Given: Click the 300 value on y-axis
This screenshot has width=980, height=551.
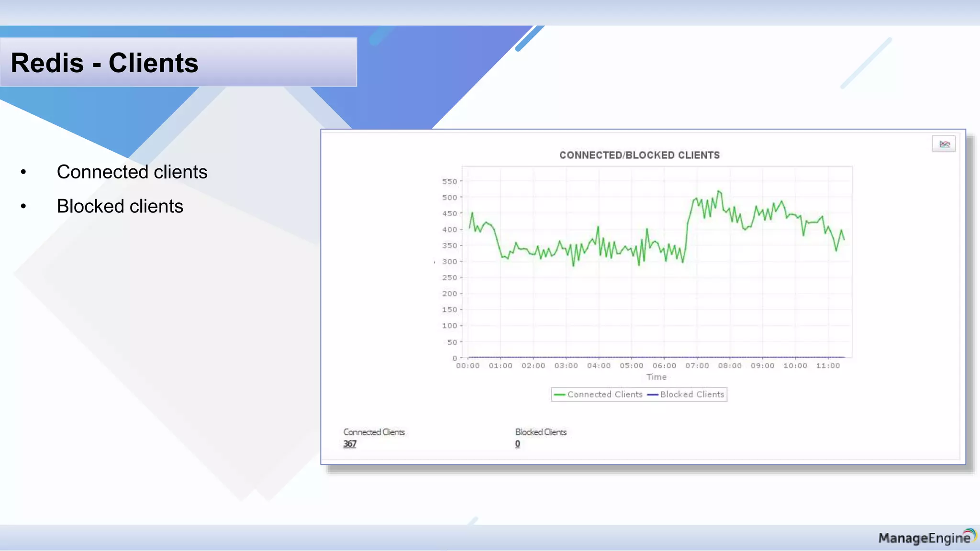Looking at the screenshot, I should [x=449, y=262].
